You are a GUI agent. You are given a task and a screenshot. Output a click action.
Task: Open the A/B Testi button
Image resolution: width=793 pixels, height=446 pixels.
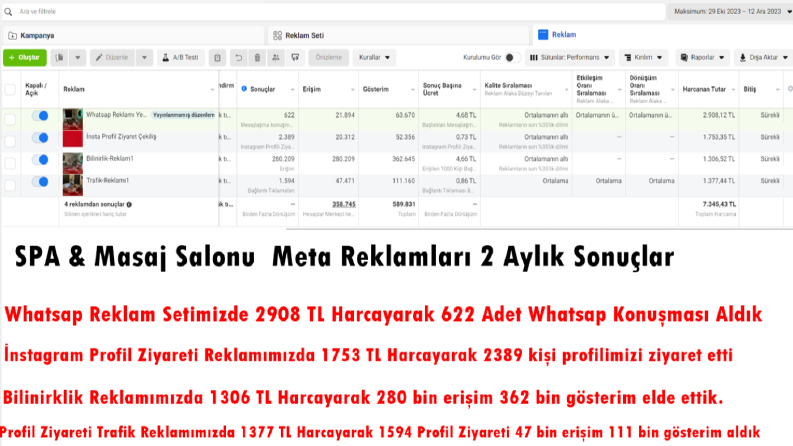181,58
